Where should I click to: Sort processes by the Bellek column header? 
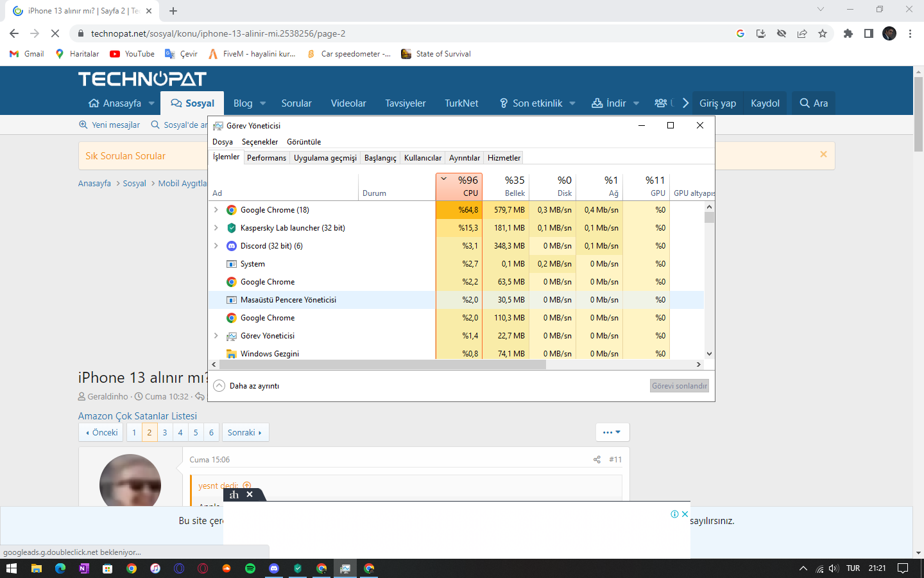pos(506,186)
